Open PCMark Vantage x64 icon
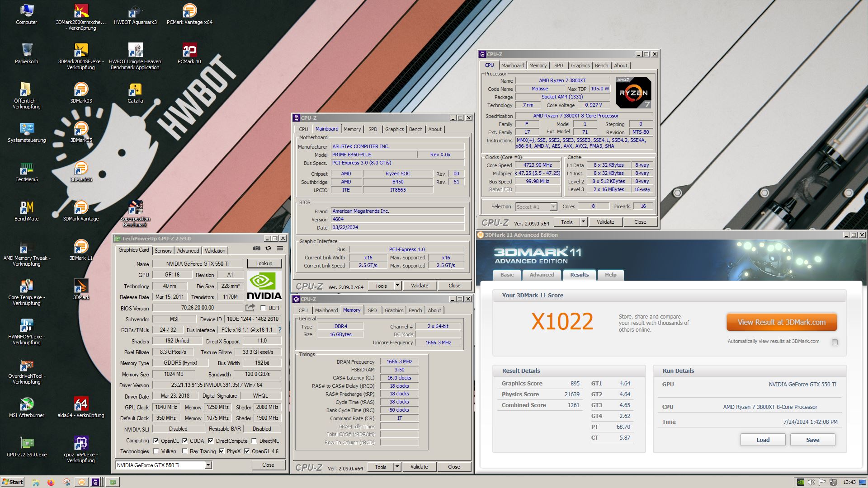The width and height of the screenshot is (868, 488). click(x=189, y=14)
